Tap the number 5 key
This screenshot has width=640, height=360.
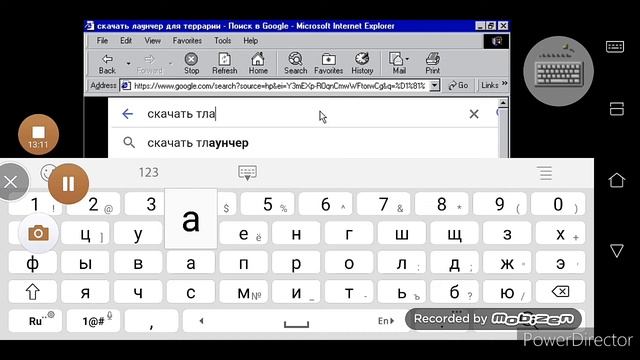click(x=268, y=204)
